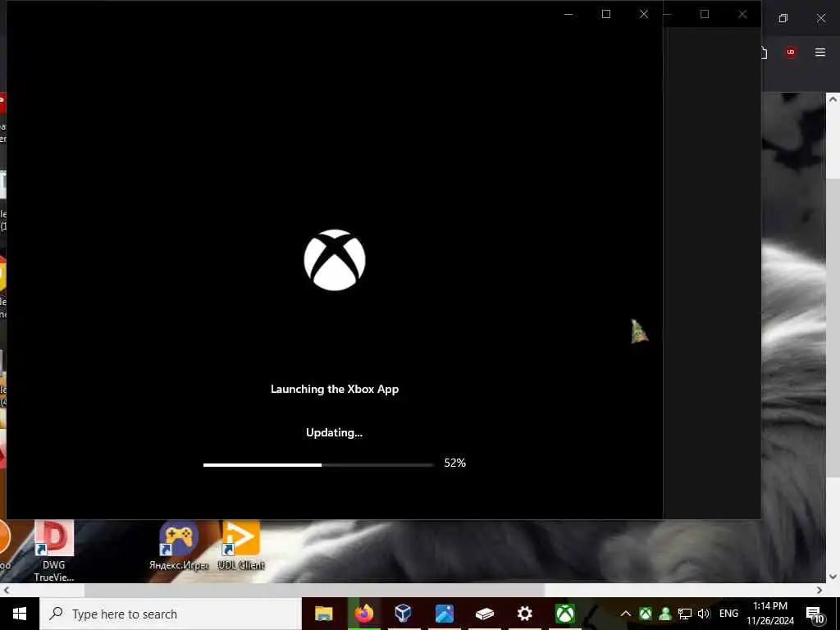The width and height of the screenshot is (840, 630).
Task: Open the notification center with 10 alerts
Action: [x=815, y=614]
